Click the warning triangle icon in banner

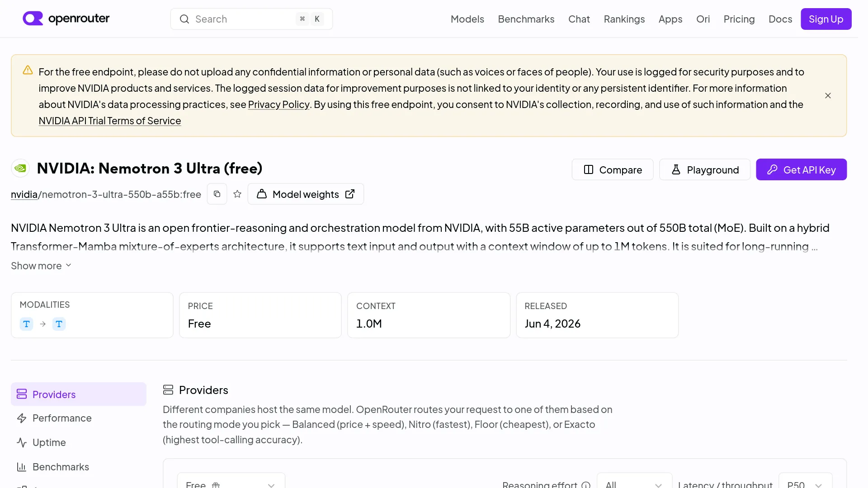[28, 70]
